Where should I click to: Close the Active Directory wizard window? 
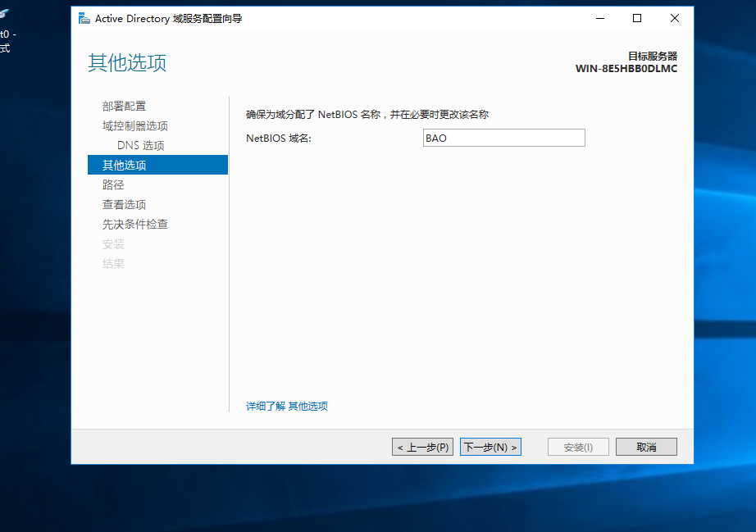point(675,18)
